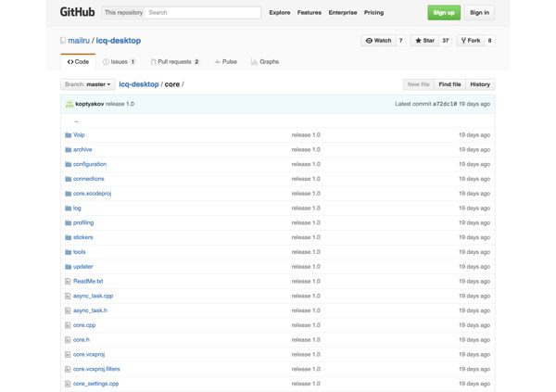This screenshot has width=556, height=392.
Task: Click release 1.0 message in updater row
Action: pyautogui.click(x=306, y=267)
